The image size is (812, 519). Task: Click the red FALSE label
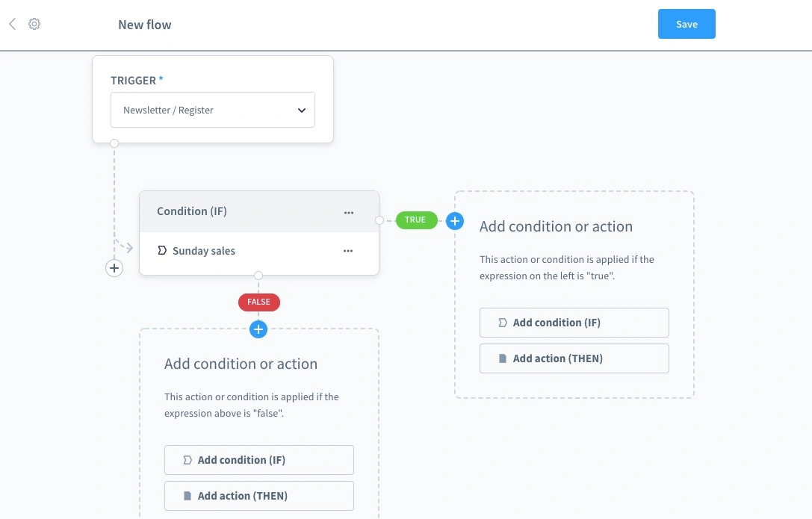click(258, 302)
